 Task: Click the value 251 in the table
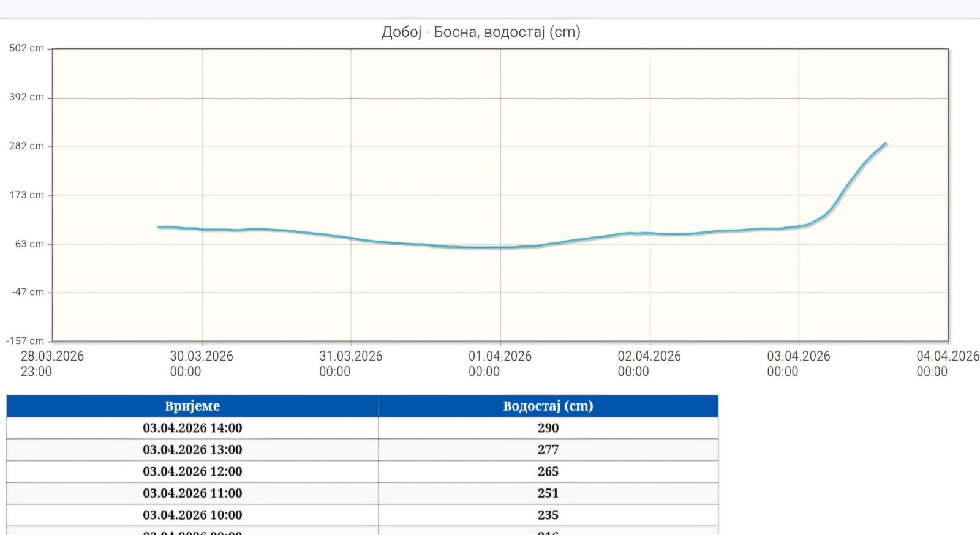click(548, 493)
